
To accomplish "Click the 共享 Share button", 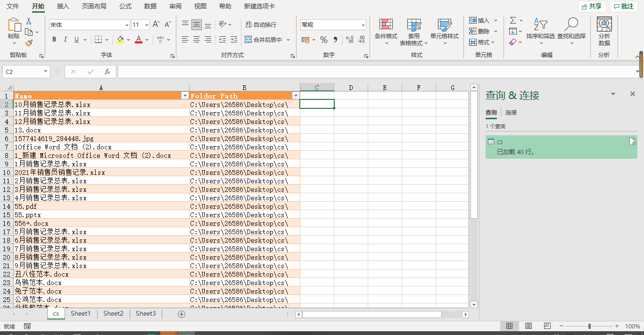I will [x=592, y=6].
